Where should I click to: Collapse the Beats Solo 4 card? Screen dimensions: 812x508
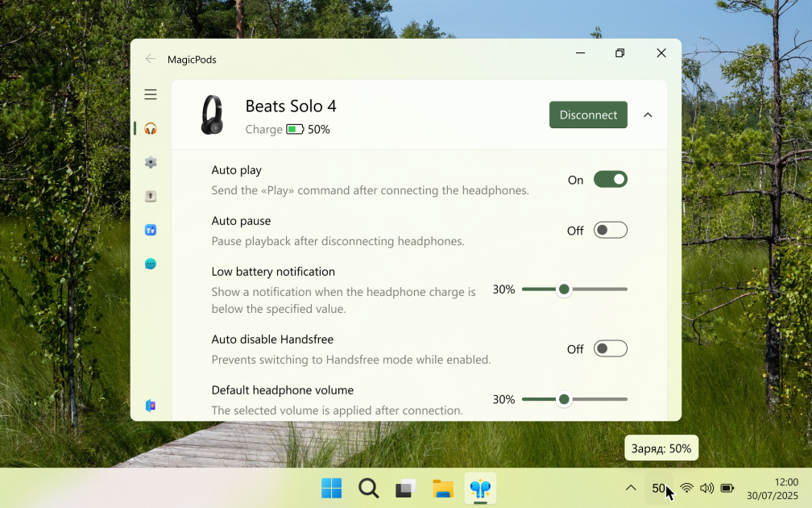648,115
